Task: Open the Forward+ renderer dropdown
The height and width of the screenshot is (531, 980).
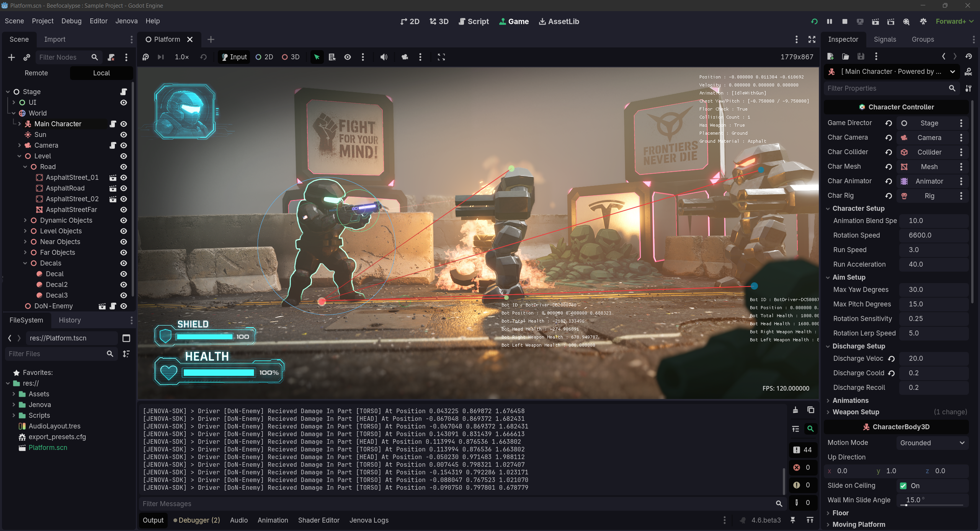Action: click(954, 21)
